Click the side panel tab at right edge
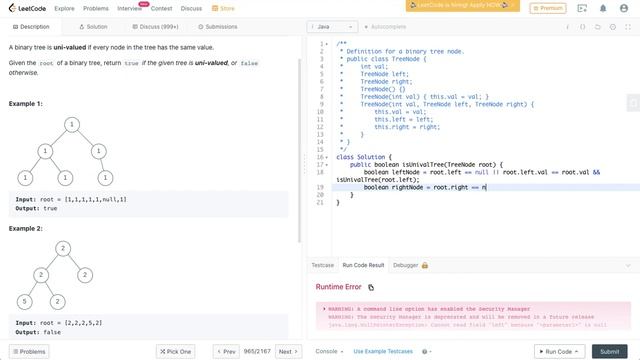Screen dimensions: 640x360 pos(633,103)
